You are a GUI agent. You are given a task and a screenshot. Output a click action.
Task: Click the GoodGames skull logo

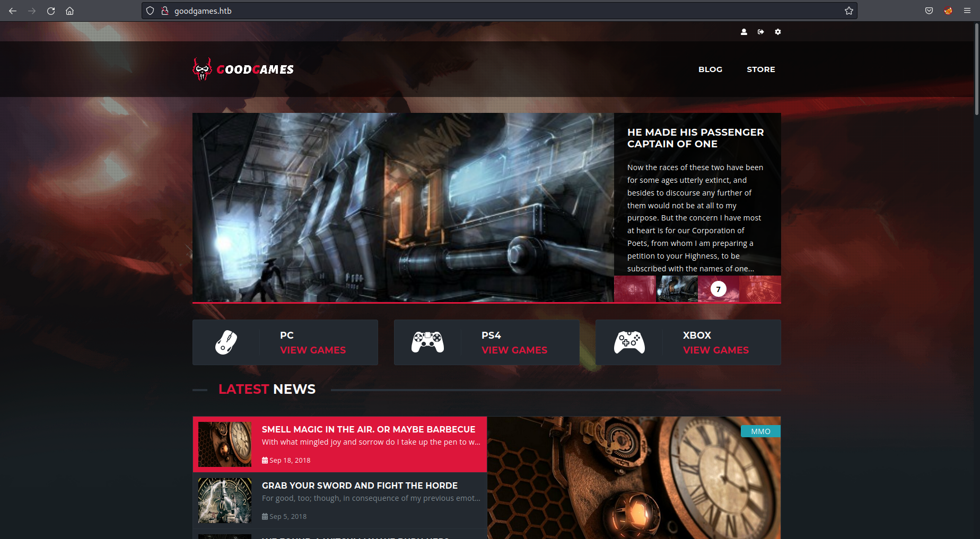point(202,69)
